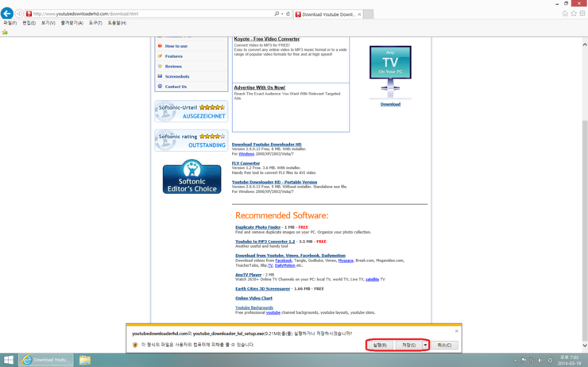This screenshot has width=588, height=367.
Task: Click Youtube to MP3 Converter 1.2 link
Action: (x=265, y=241)
